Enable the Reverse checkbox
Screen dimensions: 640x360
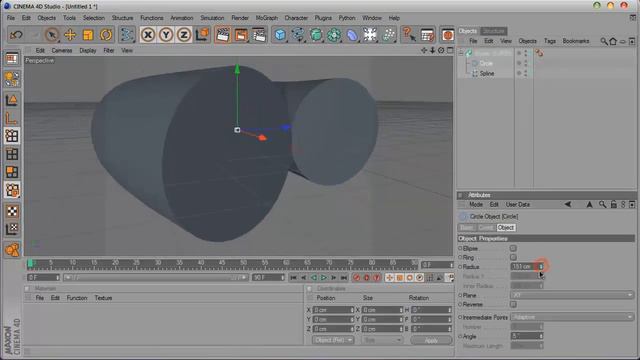tap(513, 304)
